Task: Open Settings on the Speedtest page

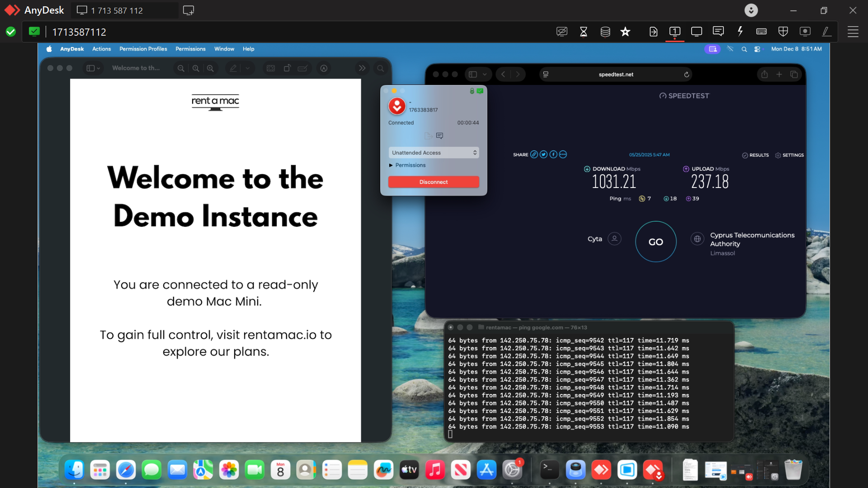Action: point(789,155)
